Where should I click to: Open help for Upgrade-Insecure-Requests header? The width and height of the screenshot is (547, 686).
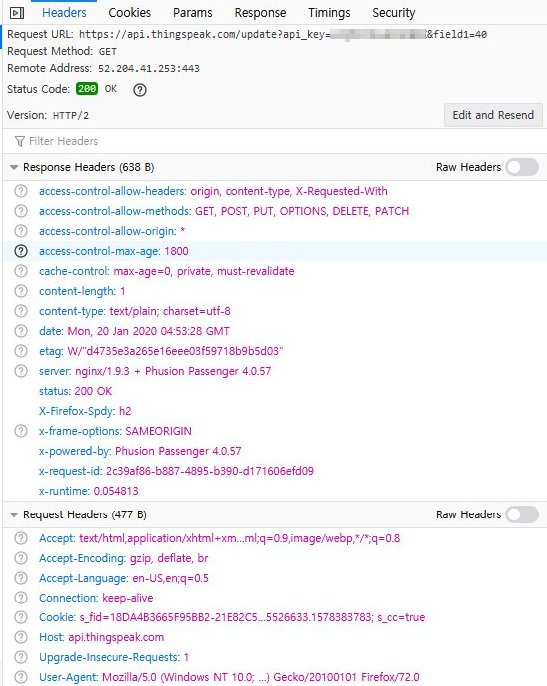point(21,657)
